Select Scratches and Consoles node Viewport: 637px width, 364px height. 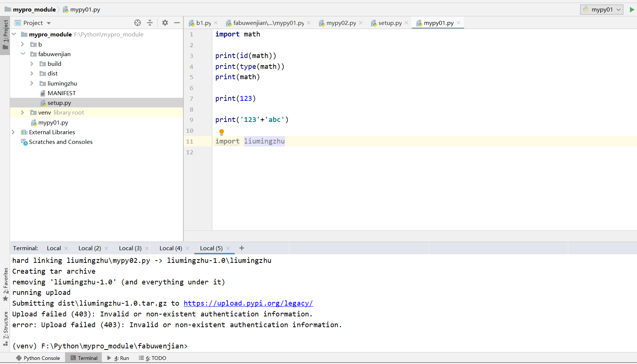pyautogui.click(x=61, y=142)
